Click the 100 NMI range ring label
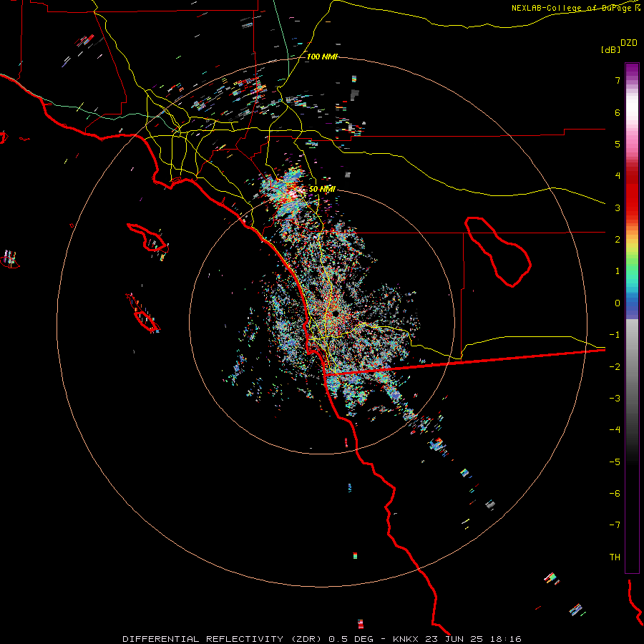This screenshot has height=644, width=644. pyautogui.click(x=323, y=57)
